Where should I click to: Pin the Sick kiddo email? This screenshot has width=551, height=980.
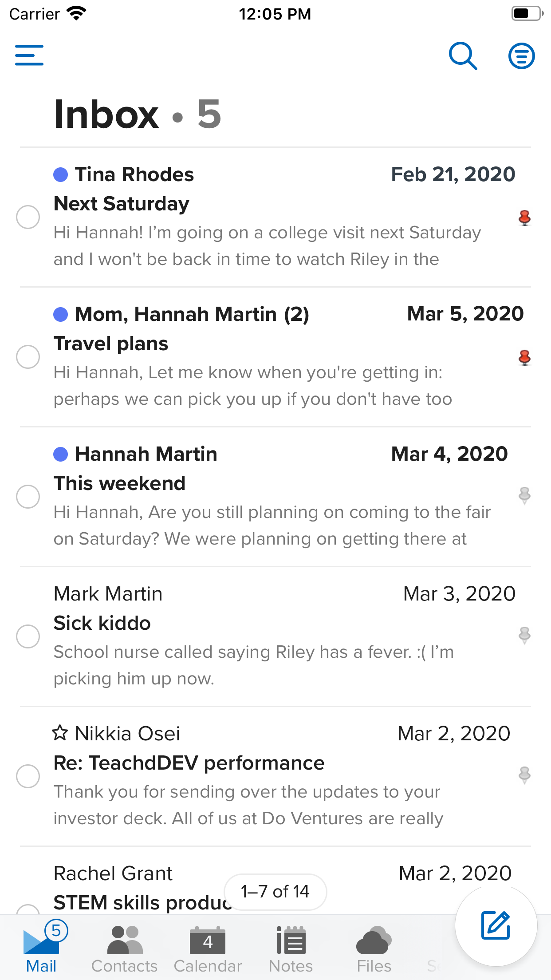(524, 636)
